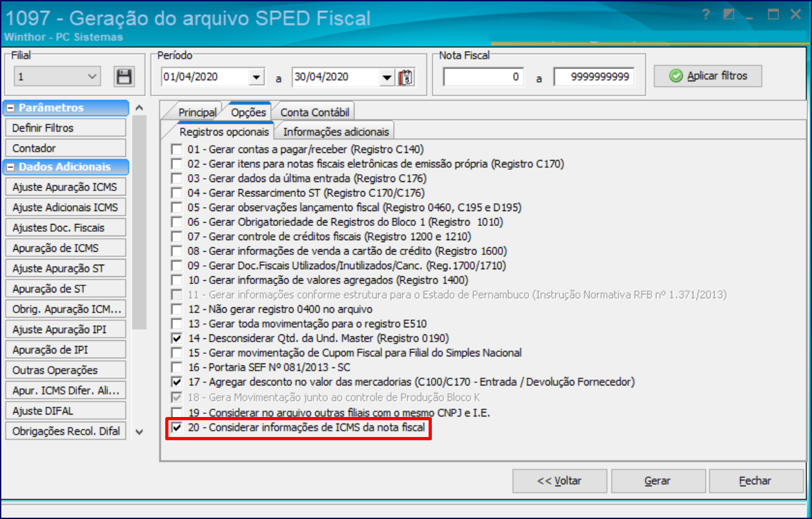Open Ajuste Apuração ICMS
812x519 pixels.
[65, 187]
